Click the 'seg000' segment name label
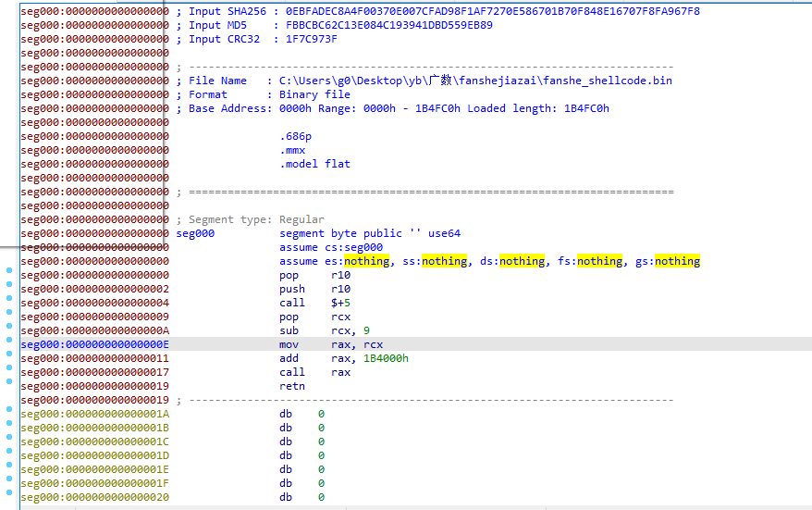The image size is (812, 510). point(195,234)
